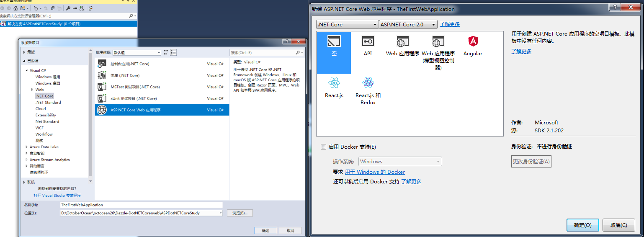Image resolution: width=644 pixels, height=237 pixels.
Task: Open Solution Explorer Properties wrench icon
Action: pos(68,8)
